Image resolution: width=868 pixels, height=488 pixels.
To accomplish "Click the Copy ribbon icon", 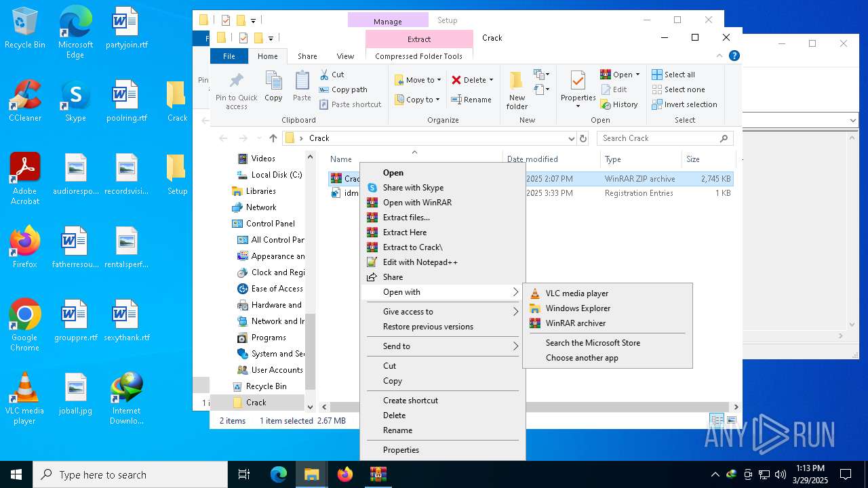I will (274, 86).
